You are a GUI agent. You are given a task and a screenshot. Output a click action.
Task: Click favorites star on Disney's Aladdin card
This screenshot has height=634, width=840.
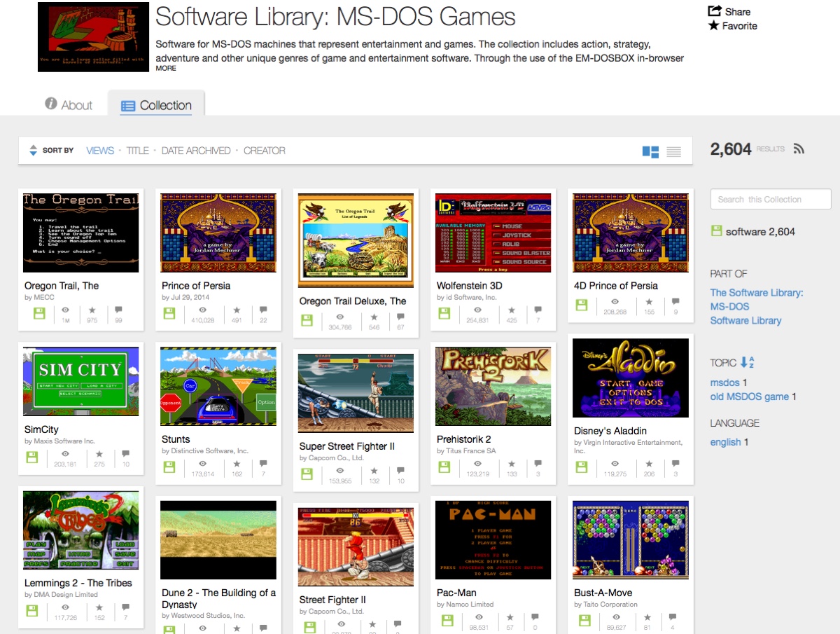649,464
